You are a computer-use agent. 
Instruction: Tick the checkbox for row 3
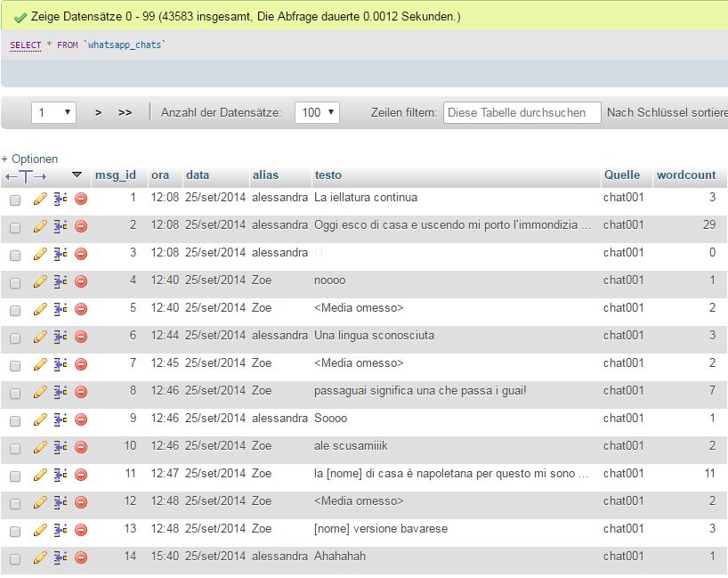15,255
